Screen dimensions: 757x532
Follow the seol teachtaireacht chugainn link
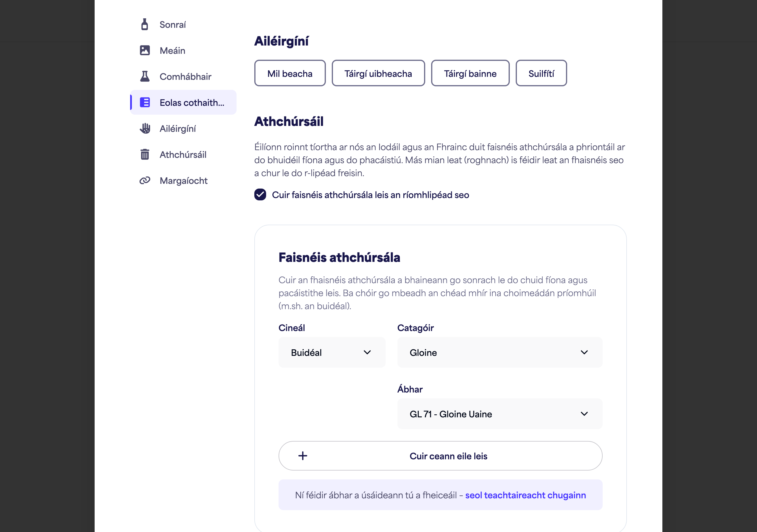(x=525, y=495)
